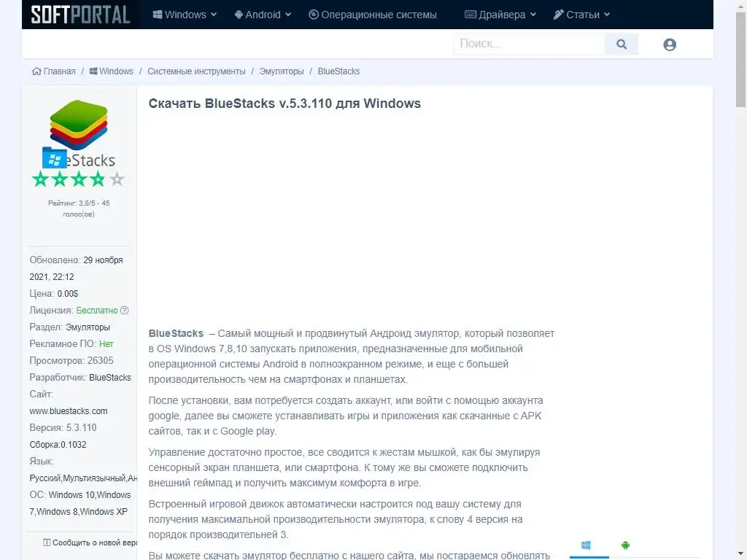
Task: Click the Сборка:0.1032 text
Action: (x=58, y=444)
